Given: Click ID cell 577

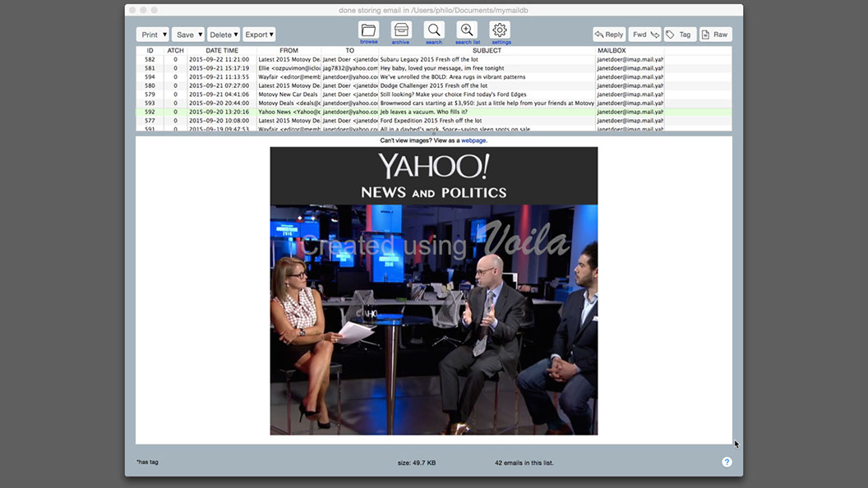Looking at the screenshot, I should click(x=150, y=121).
